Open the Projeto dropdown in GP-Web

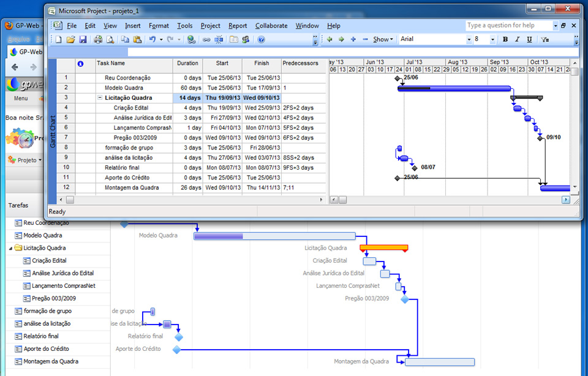(x=24, y=160)
